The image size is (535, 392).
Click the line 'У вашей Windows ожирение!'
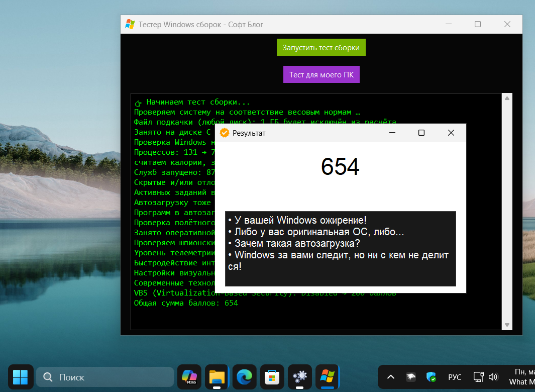(297, 220)
